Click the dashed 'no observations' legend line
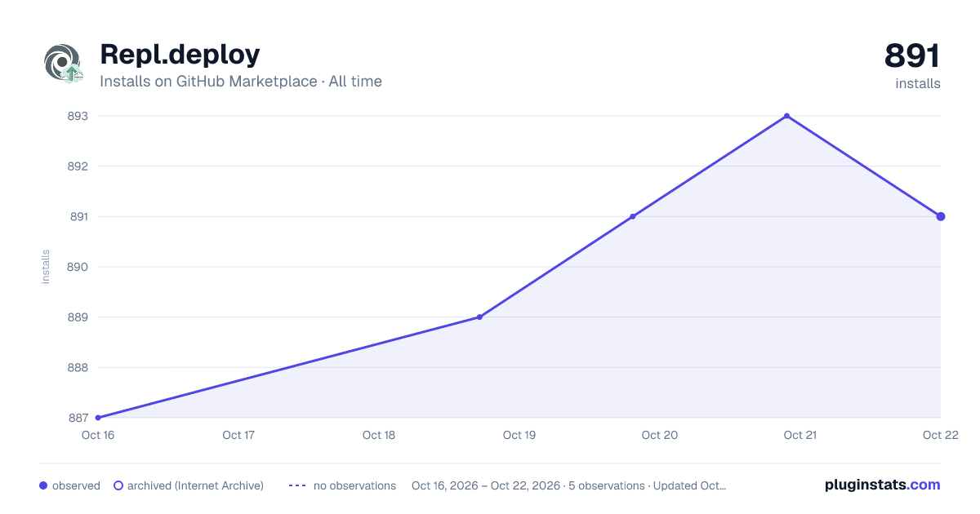The width and height of the screenshot is (980, 514). click(x=297, y=485)
